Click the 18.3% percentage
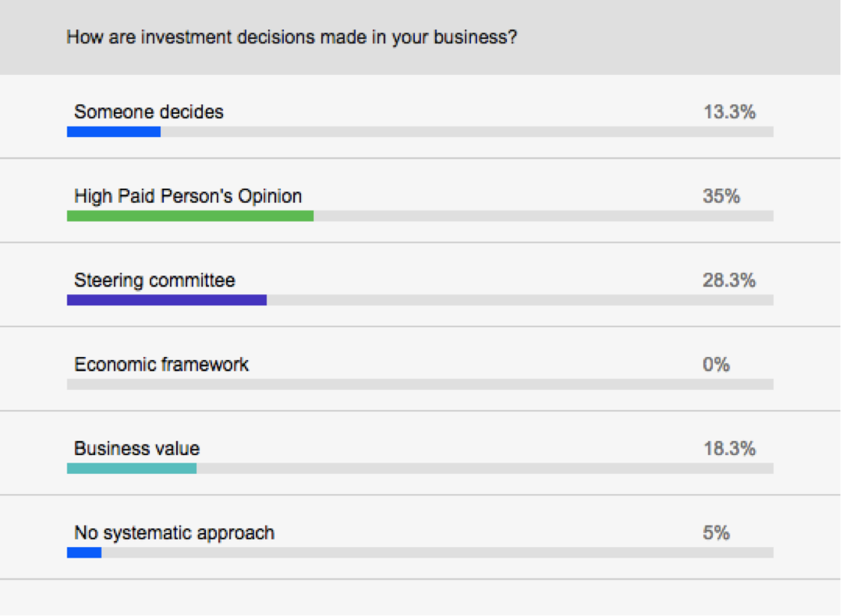Screen dimensions: 841x616 [729, 449]
